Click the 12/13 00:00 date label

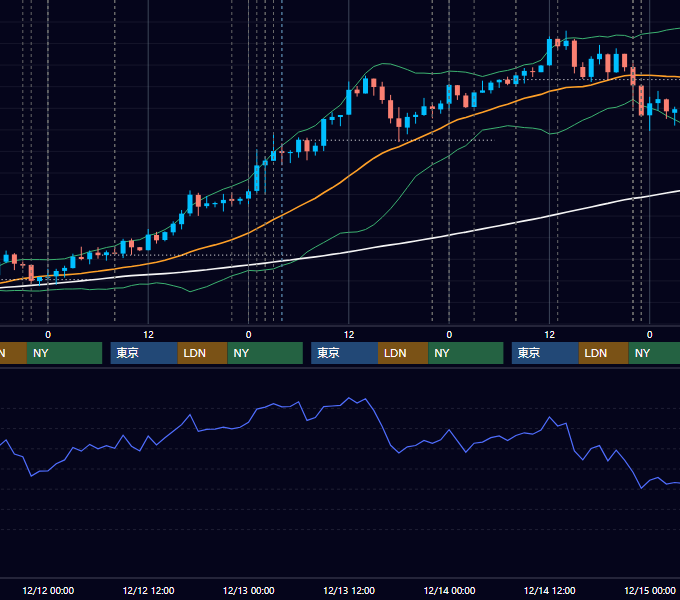point(248,590)
